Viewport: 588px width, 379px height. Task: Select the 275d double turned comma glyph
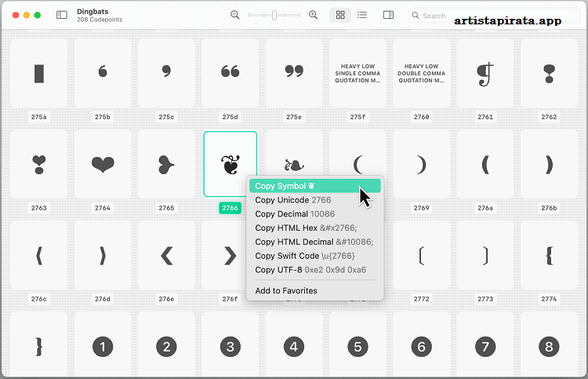tap(230, 74)
